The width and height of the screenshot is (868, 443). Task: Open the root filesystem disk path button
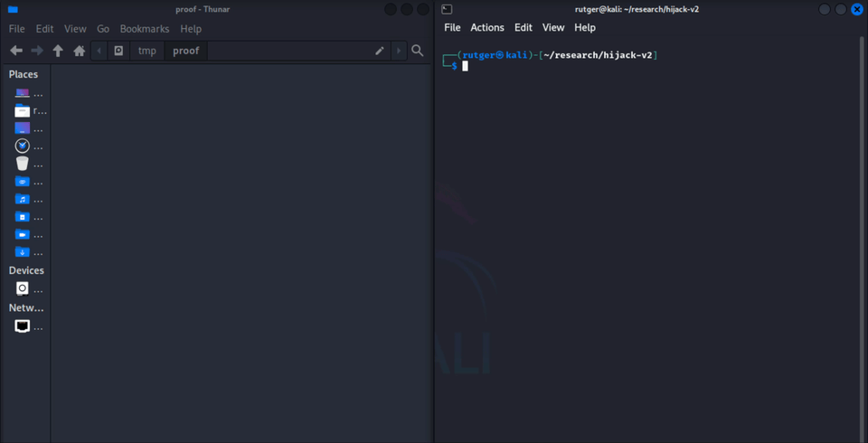click(118, 51)
